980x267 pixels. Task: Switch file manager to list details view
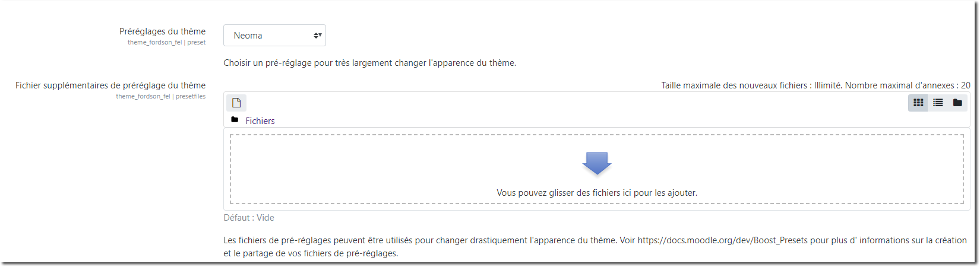pos(938,103)
